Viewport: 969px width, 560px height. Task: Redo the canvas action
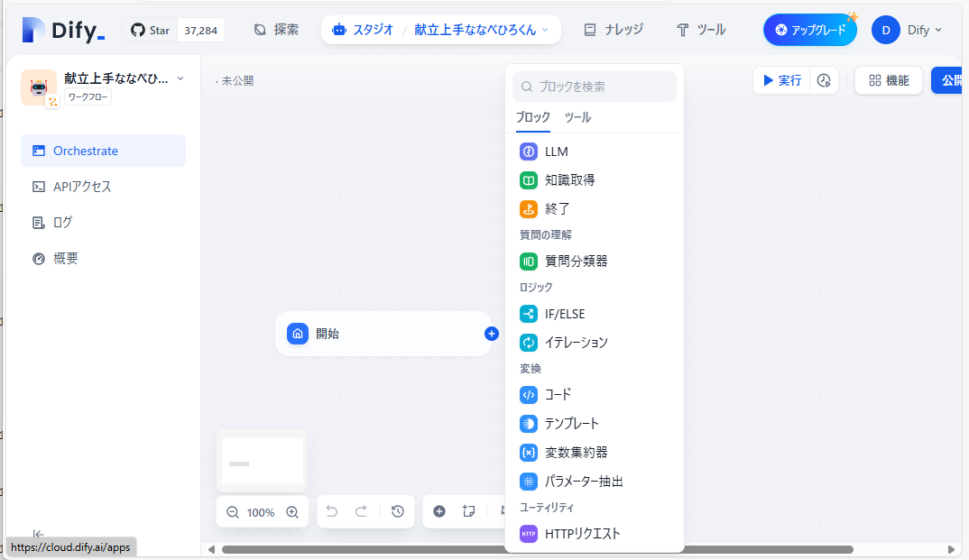click(361, 511)
